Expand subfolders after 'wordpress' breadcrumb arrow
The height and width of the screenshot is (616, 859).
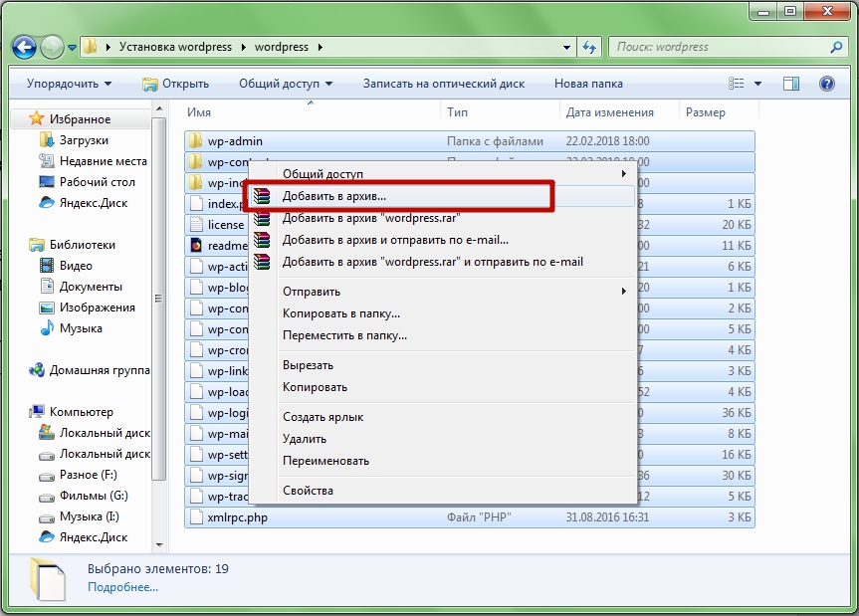click(x=320, y=47)
